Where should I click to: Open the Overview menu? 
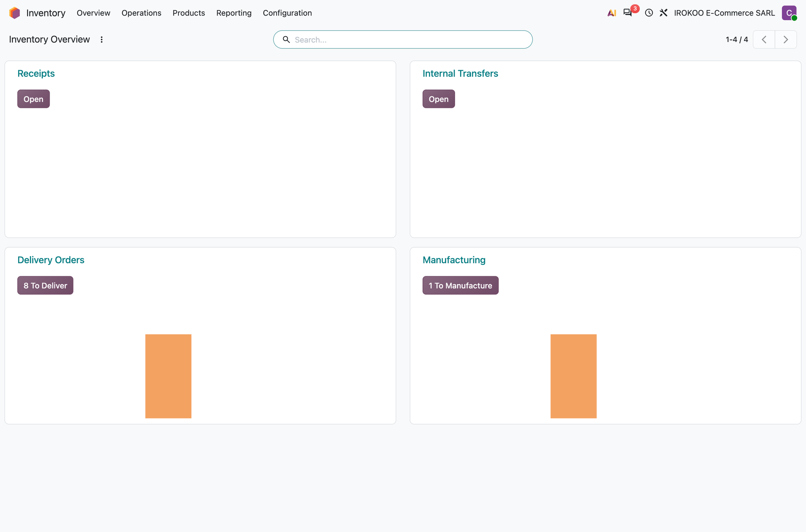93,13
